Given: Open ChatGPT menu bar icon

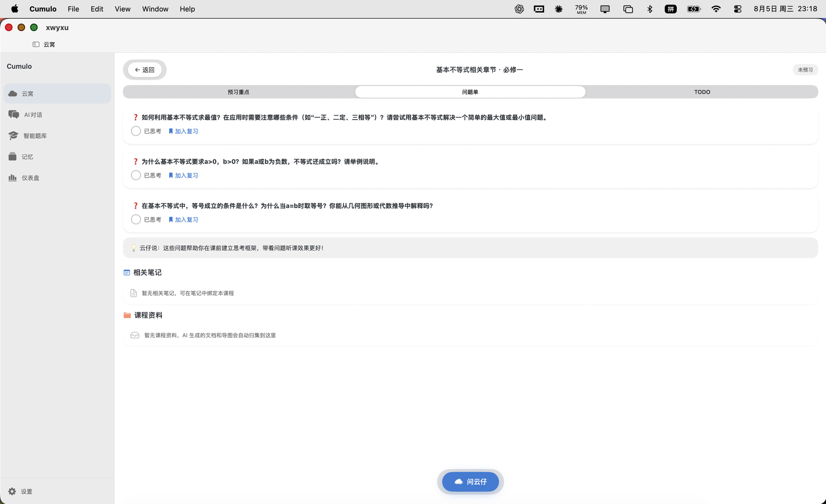Looking at the screenshot, I should 519,9.
